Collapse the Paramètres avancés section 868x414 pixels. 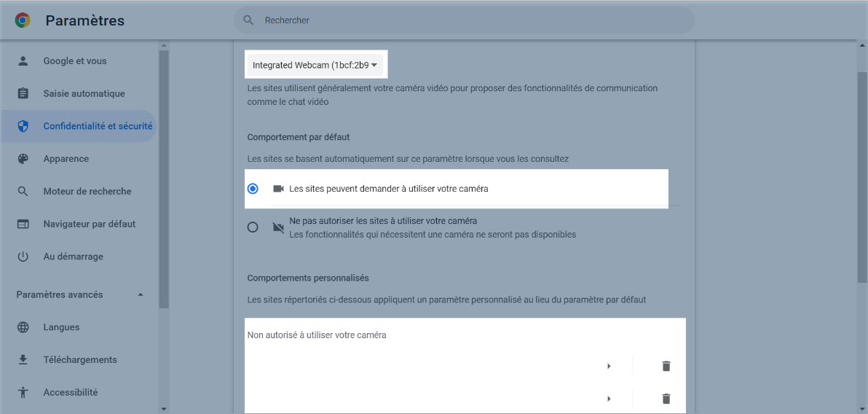(141, 295)
